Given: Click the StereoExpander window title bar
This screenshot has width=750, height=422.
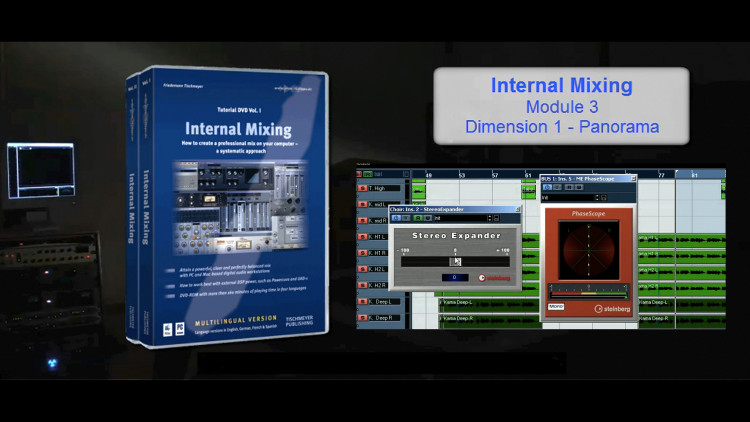Looking at the screenshot, I should (454, 210).
